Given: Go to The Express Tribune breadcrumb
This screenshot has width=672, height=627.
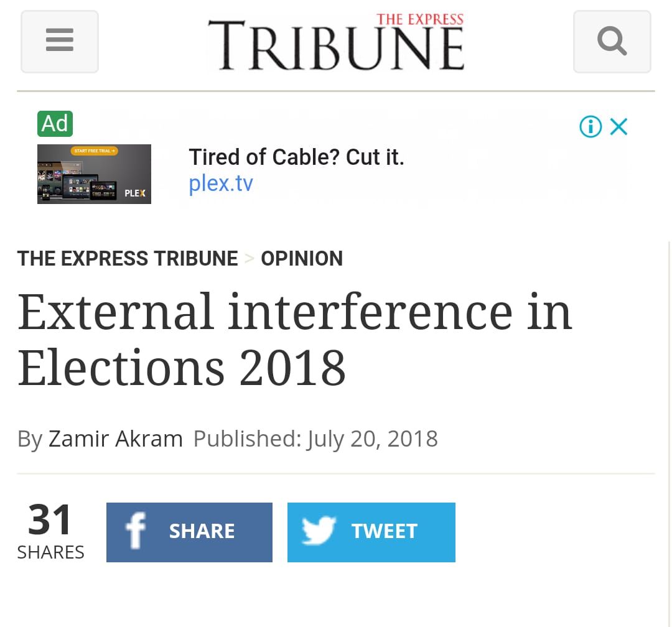Looking at the screenshot, I should [128, 258].
